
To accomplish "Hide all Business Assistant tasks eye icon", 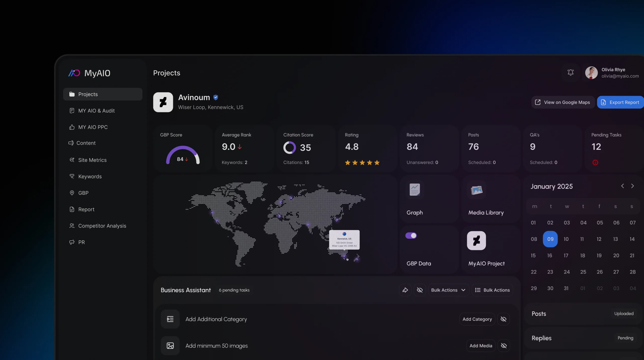I will click(x=420, y=290).
